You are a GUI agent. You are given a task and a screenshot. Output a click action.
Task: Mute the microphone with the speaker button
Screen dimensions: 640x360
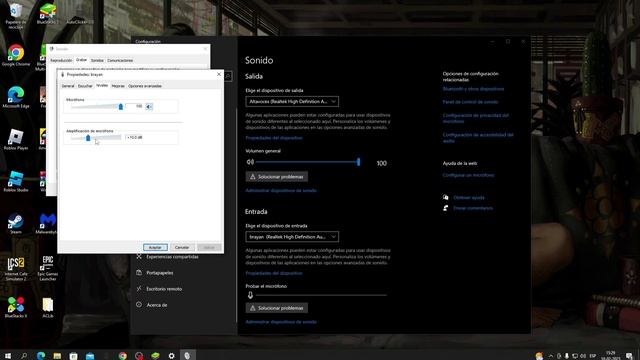(x=149, y=107)
